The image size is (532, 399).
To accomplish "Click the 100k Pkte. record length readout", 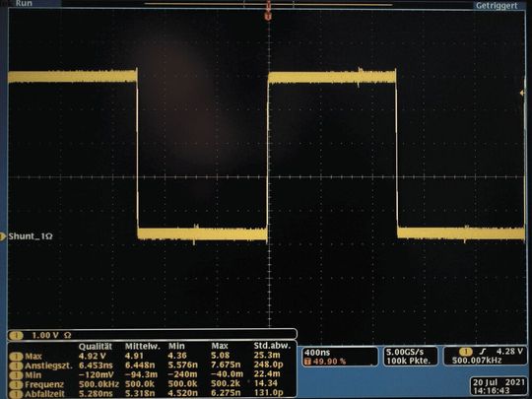I will [408, 361].
